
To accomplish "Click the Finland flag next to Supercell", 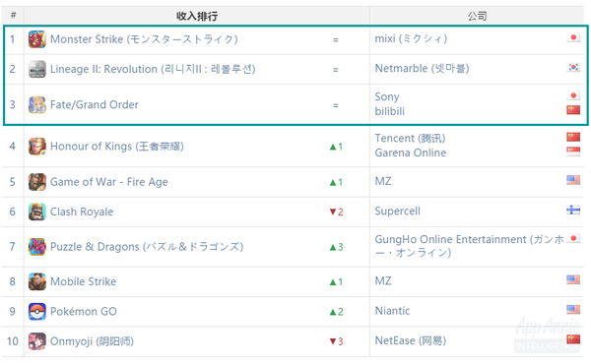I will coord(573,211).
